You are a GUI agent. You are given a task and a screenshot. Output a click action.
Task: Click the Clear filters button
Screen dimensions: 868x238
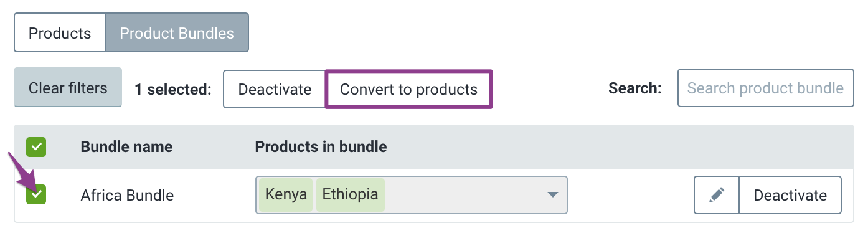click(x=68, y=88)
